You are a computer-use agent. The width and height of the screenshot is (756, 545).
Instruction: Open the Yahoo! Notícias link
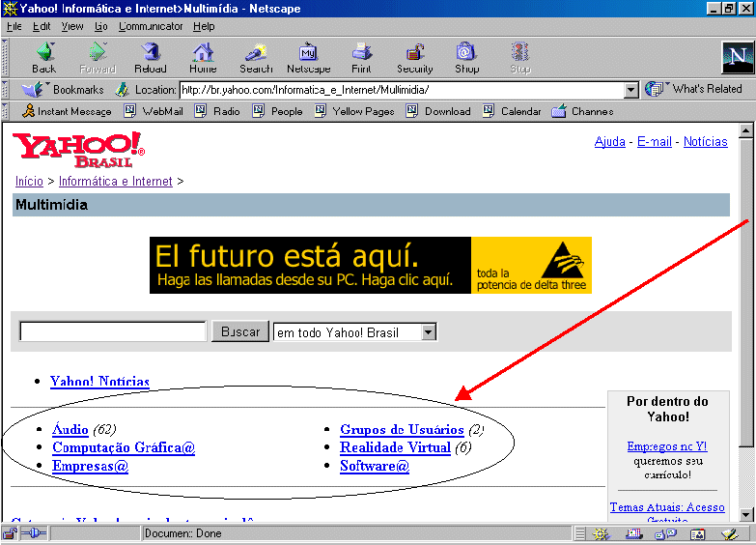click(x=99, y=382)
